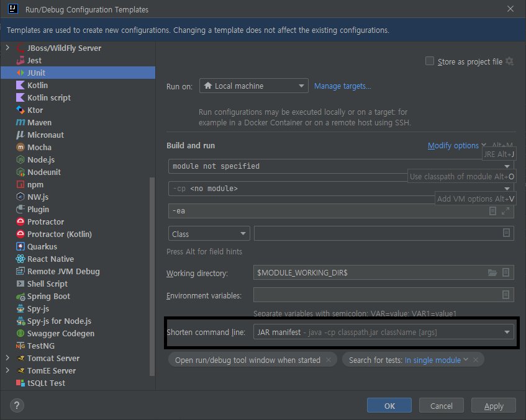The height and width of the screenshot is (420, 526).
Task: Focus the test class name field
Action: pos(384,233)
